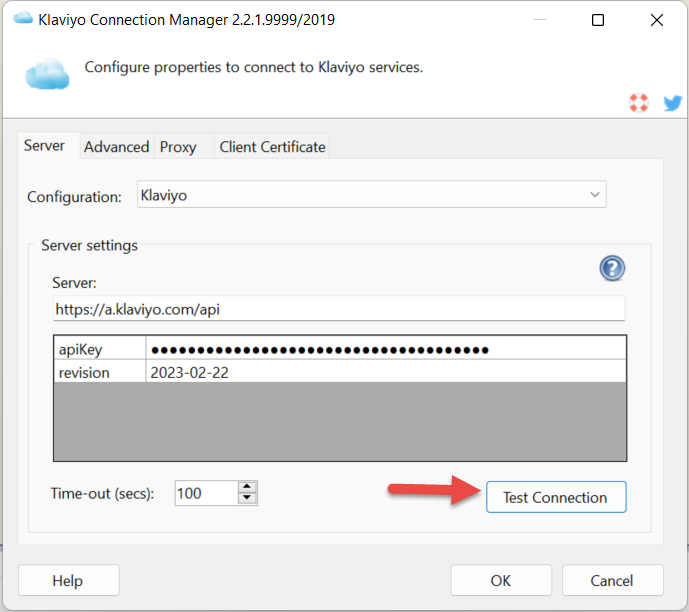
Task: Confirm with the OK button
Action: [501, 580]
